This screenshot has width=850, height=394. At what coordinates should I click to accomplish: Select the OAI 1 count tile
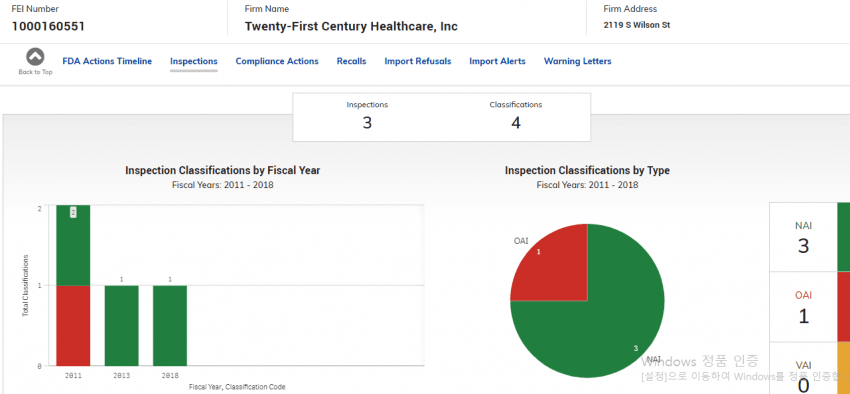[x=803, y=307]
